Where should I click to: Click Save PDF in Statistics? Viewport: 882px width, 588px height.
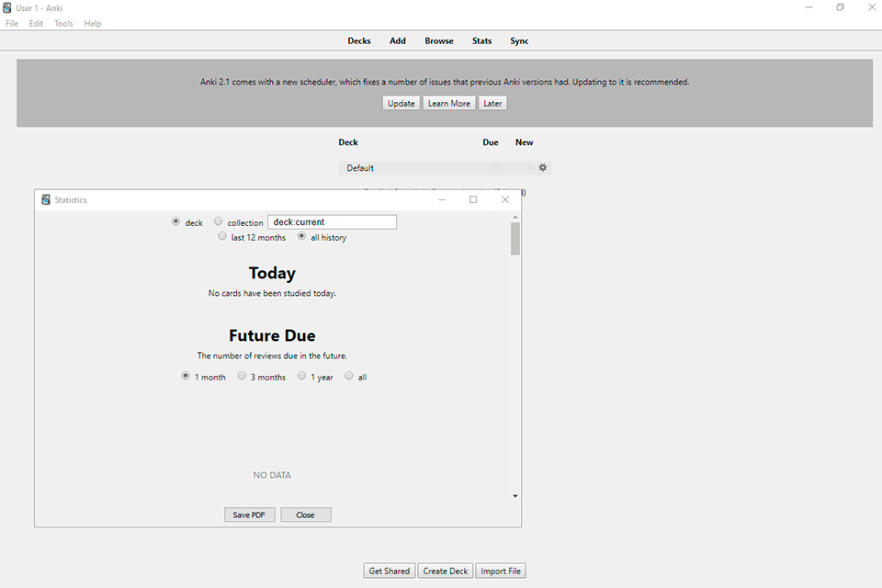point(249,514)
